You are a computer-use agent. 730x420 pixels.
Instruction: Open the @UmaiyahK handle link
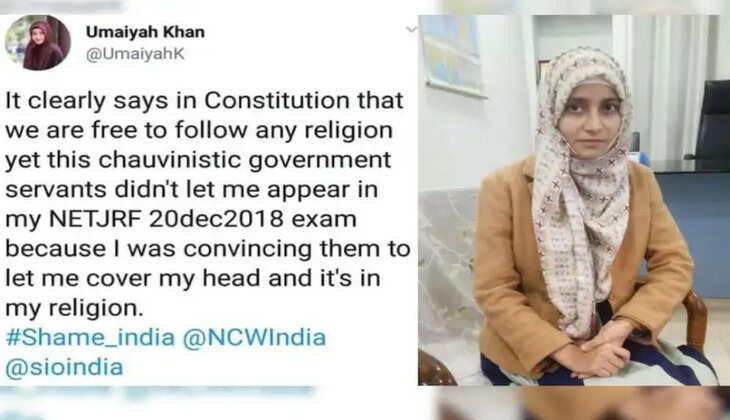coord(135,54)
